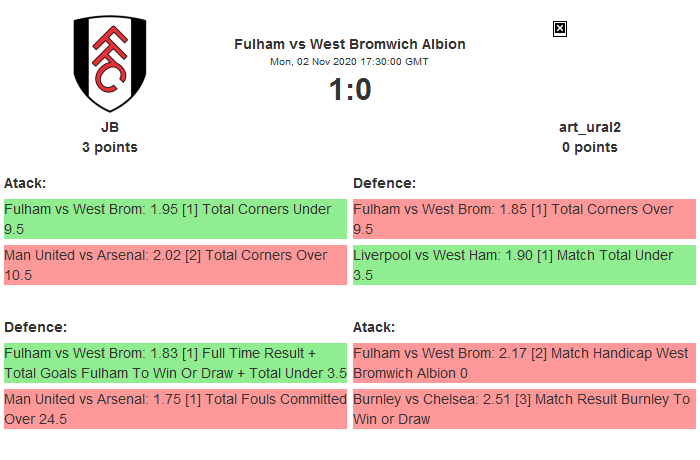
Task: Select the Man United Total Corners Over 10.5 bet
Action: tap(175, 265)
